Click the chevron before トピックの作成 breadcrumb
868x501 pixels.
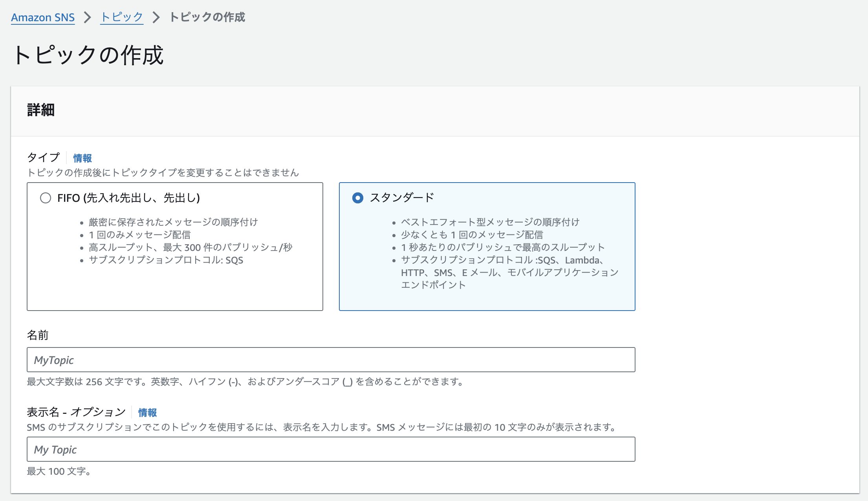tap(156, 17)
